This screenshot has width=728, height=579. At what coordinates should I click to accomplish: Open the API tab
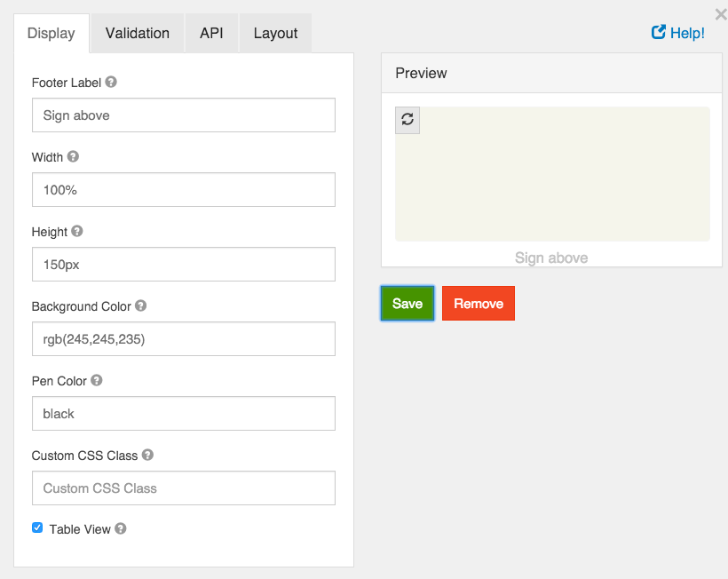(x=211, y=34)
